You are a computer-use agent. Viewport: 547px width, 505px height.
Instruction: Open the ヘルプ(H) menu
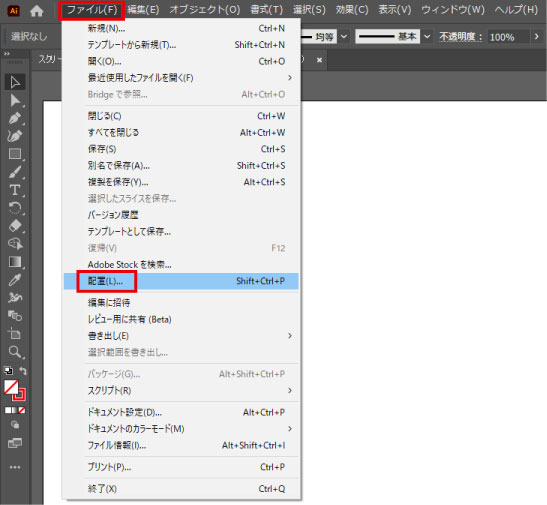516,10
